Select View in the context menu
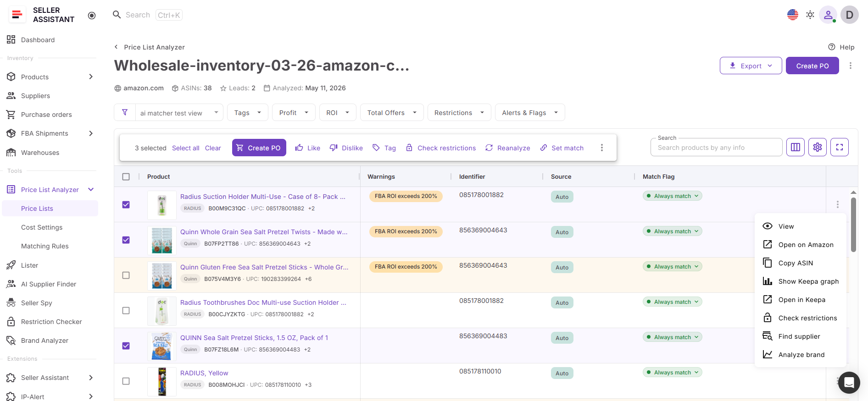The image size is (868, 401). (x=801, y=226)
